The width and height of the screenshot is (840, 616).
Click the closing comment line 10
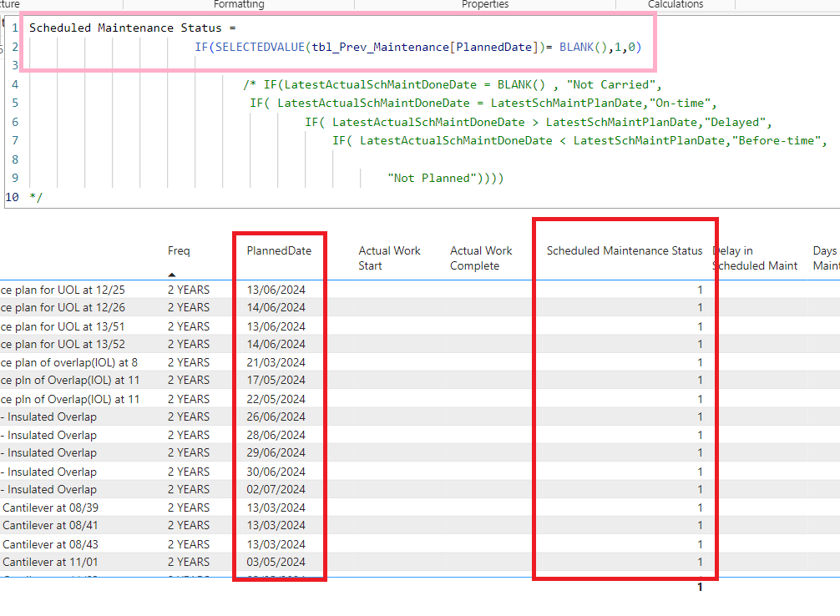click(x=36, y=197)
